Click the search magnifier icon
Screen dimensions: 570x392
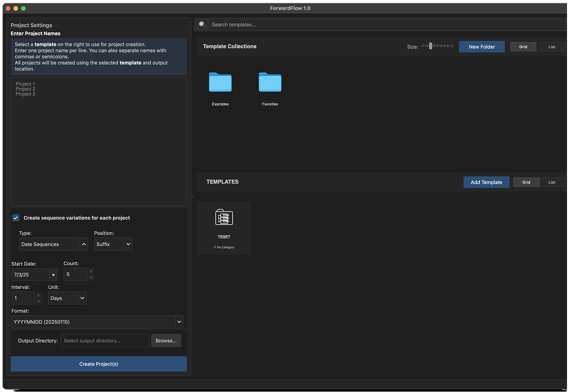(202, 25)
